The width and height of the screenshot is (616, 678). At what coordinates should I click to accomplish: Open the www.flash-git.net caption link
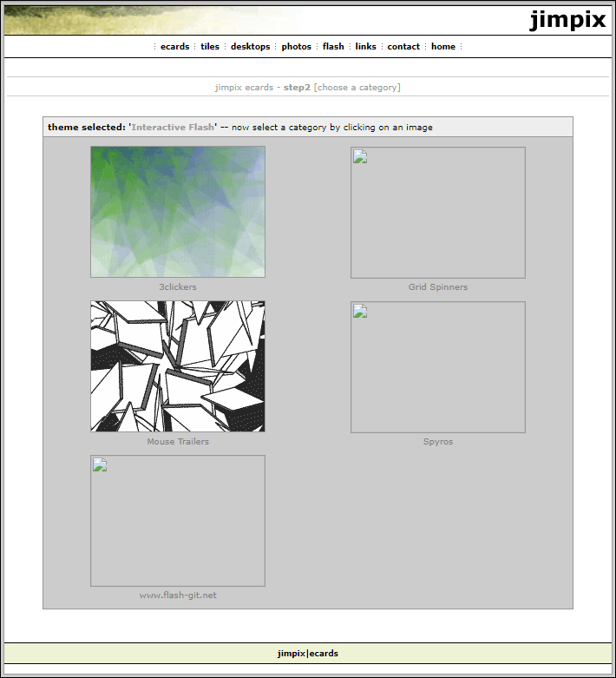pos(178,596)
